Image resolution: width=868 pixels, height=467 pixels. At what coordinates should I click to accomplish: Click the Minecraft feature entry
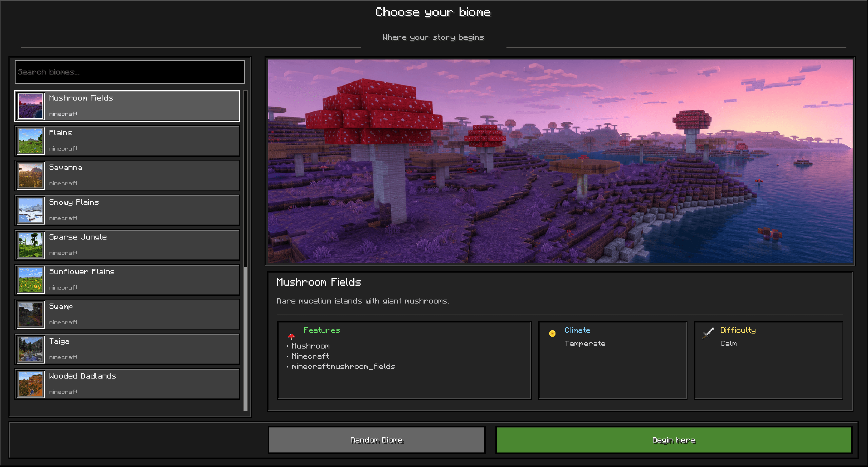[310, 356]
